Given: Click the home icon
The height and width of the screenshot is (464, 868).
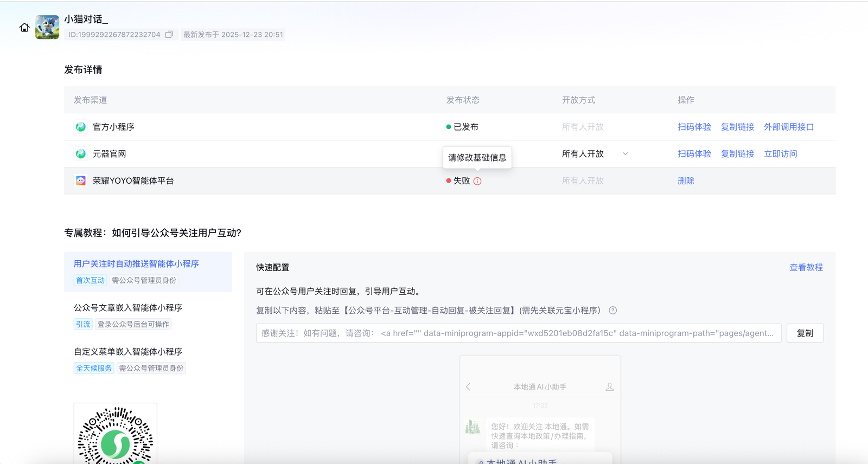Looking at the screenshot, I should point(24,28).
